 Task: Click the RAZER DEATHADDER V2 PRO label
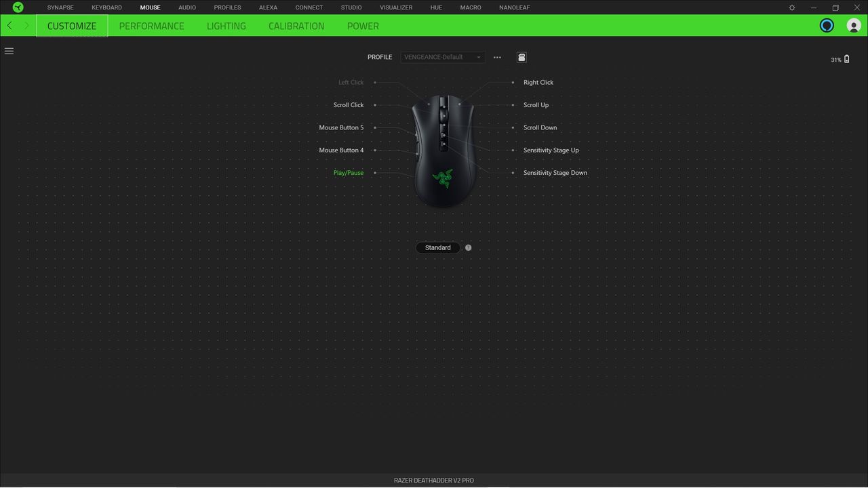434,480
